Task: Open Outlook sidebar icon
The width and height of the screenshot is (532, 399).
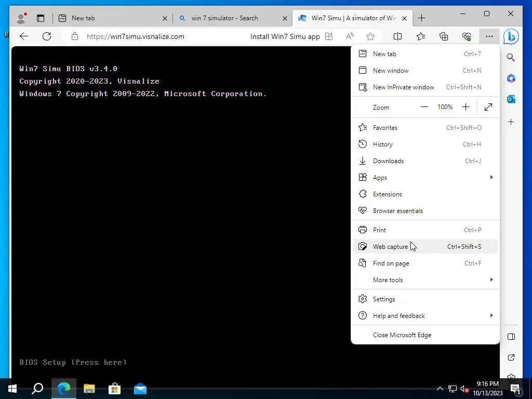Action: (511, 99)
